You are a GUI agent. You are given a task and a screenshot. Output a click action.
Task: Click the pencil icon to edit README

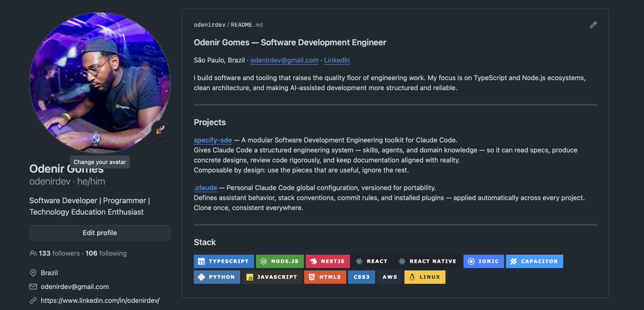pyautogui.click(x=593, y=25)
